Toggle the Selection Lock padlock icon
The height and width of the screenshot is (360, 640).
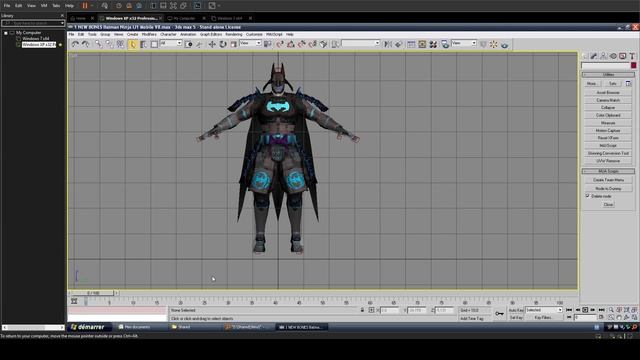pyautogui.click(x=362, y=310)
